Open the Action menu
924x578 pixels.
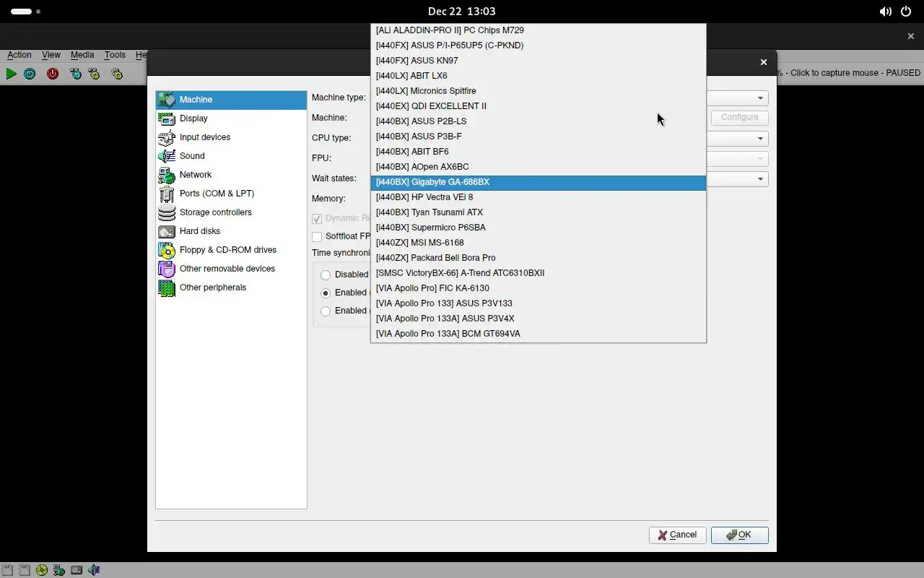[x=19, y=55]
